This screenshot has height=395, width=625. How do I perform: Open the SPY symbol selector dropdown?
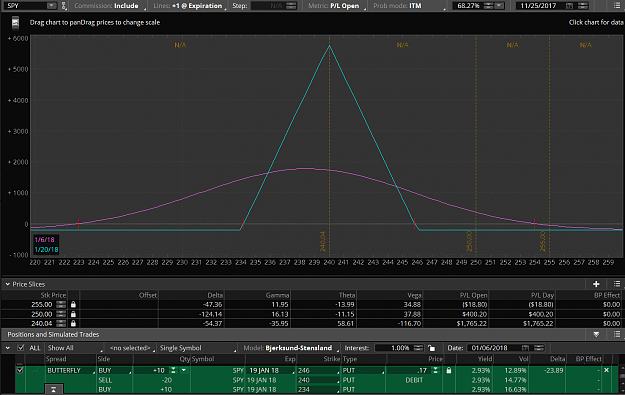pyautogui.click(x=51, y=6)
